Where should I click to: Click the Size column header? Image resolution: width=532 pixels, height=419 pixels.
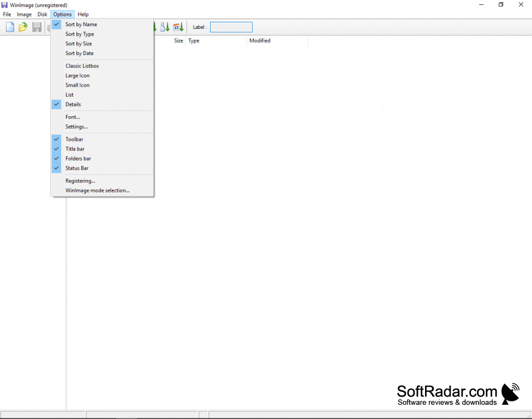tap(178, 40)
